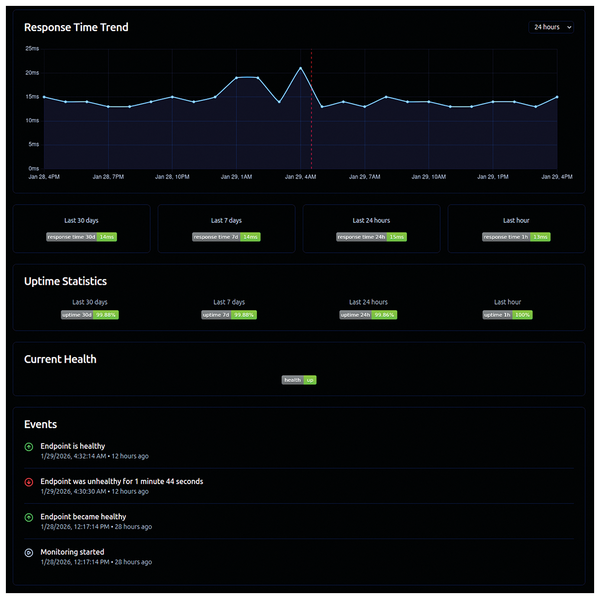Open the 24 hours time range dropdown
This screenshot has width=600, height=599.
pos(551,27)
